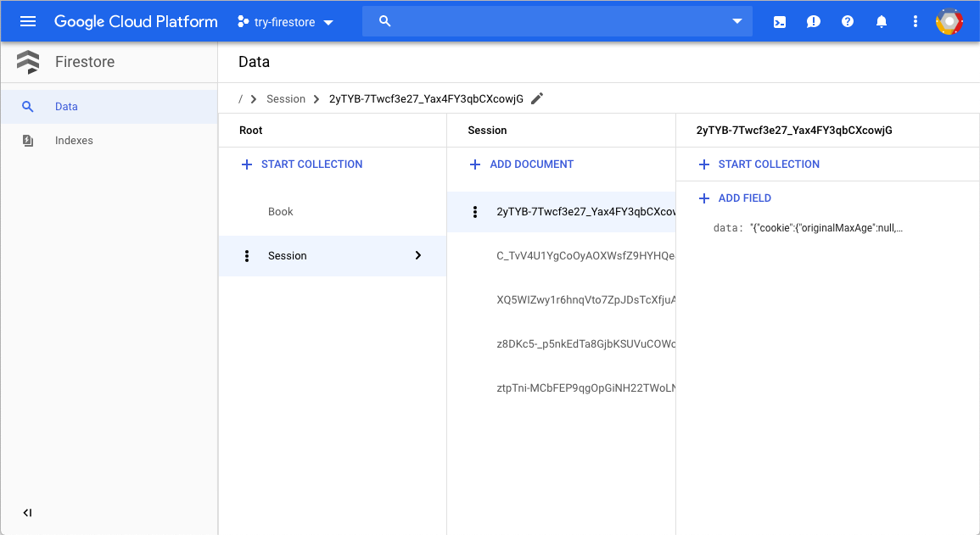The image size is (980, 535).
Task: Activate the Cloud Shell terminal
Action: click(x=779, y=21)
